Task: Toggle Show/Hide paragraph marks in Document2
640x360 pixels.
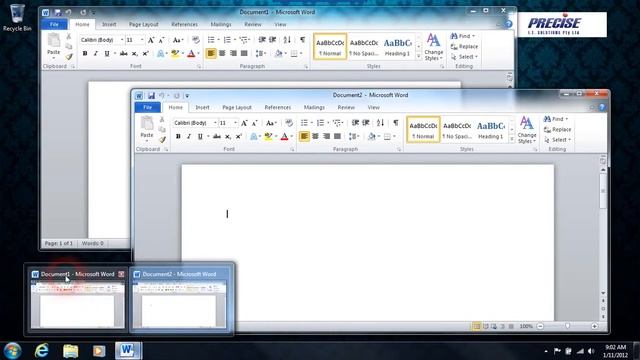Action: click(396, 122)
